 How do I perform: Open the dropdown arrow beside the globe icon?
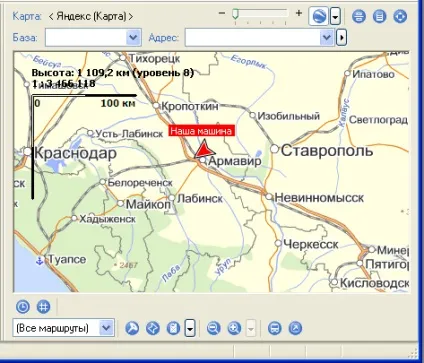pyautogui.click(x=335, y=16)
